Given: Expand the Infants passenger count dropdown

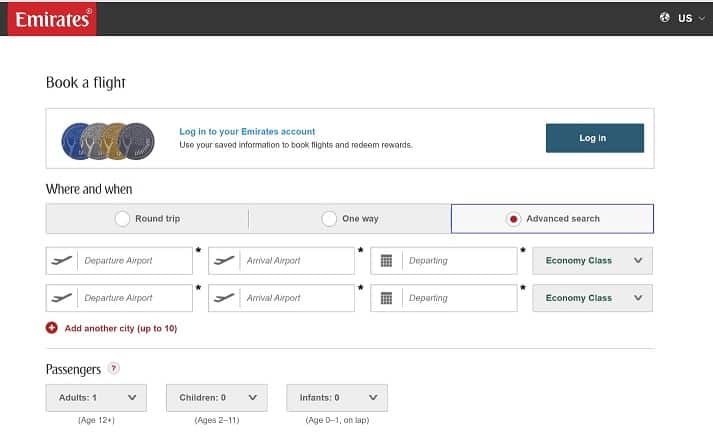Looking at the screenshot, I should click(337, 398).
